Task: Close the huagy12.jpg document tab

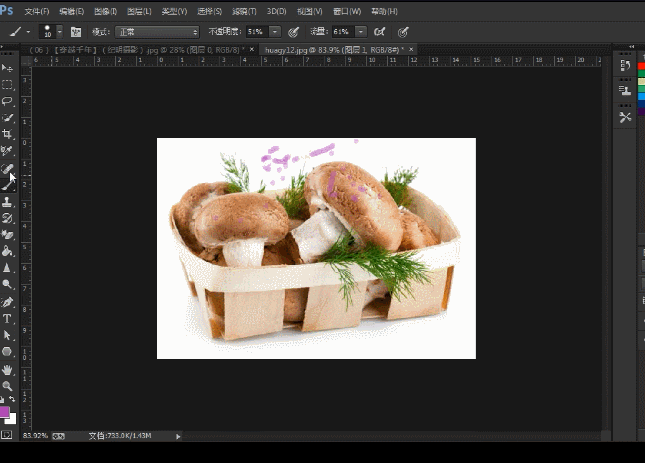Action: 411,49
